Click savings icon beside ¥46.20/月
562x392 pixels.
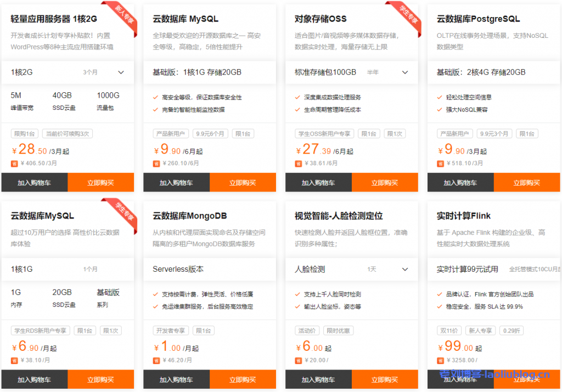click(x=156, y=360)
